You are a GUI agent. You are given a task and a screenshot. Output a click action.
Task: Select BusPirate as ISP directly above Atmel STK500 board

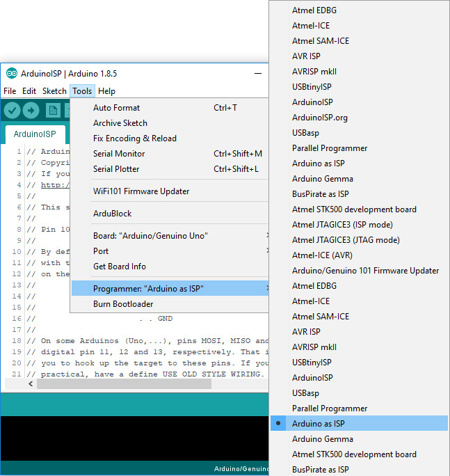tap(359, 194)
